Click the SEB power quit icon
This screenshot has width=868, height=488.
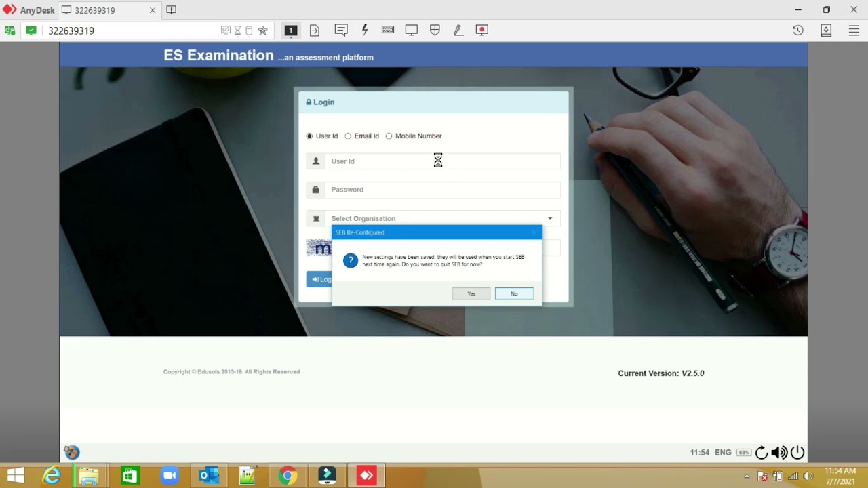click(797, 453)
